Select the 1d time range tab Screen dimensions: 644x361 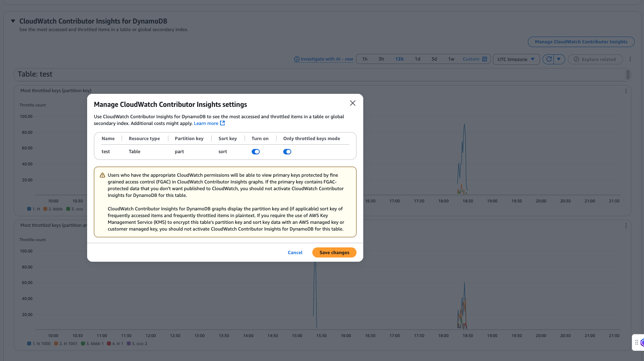[x=418, y=59]
